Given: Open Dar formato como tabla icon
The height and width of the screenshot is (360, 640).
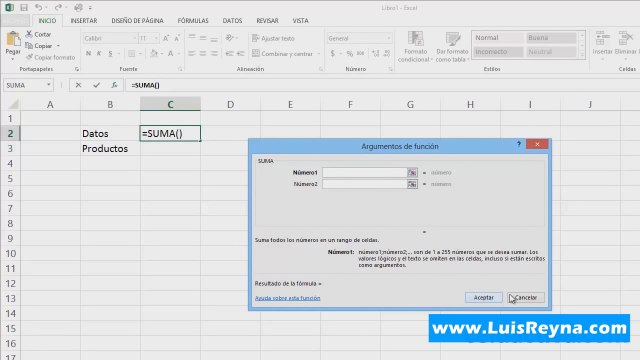Looking at the screenshot, I should pyautogui.click(x=452, y=39).
